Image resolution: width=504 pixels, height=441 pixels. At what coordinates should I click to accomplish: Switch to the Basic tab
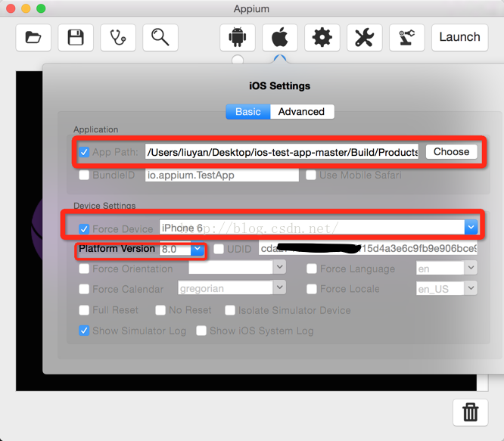248,112
